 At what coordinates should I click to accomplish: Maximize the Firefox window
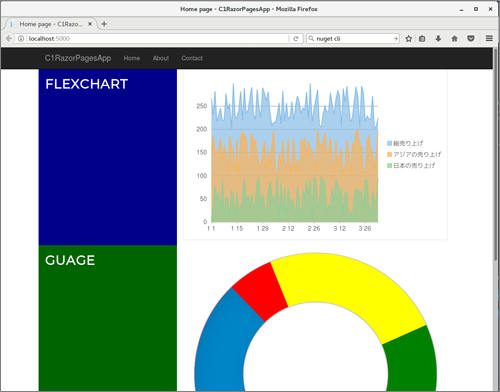point(476,9)
